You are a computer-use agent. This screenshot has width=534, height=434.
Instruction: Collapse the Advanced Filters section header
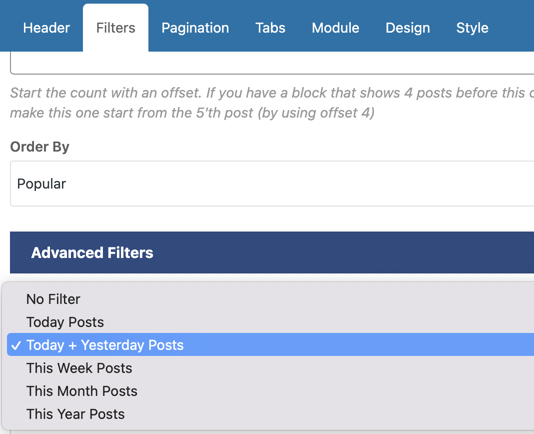[x=272, y=253]
